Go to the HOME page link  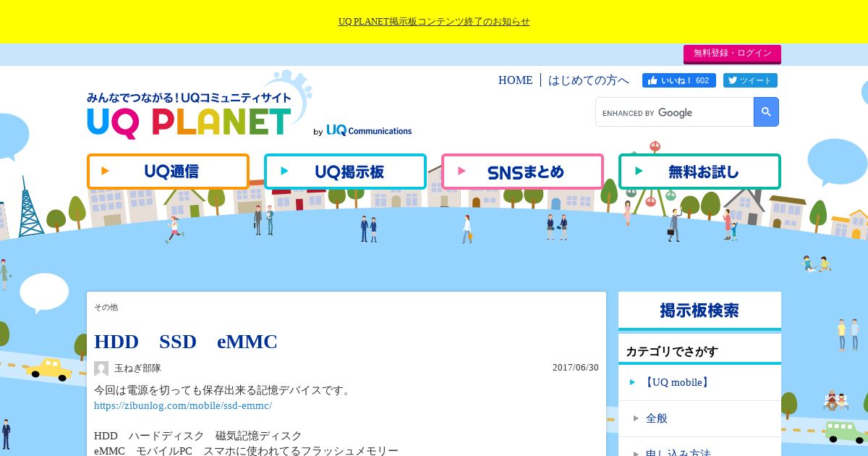(515, 80)
